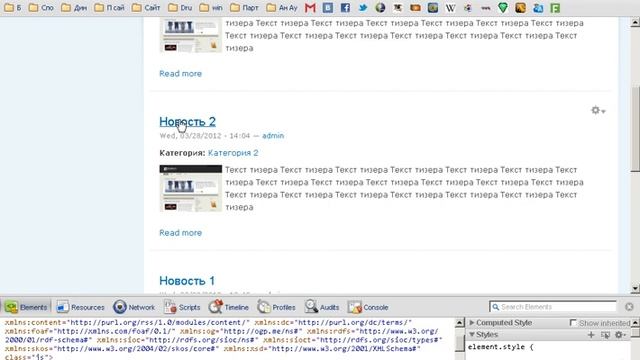Open the Dru bookmarks folder

pos(180,8)
